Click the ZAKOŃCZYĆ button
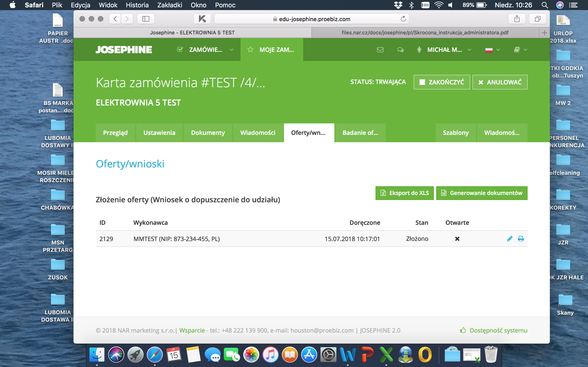588x367 pixels. pyautogui.click(x=441, y=82)
